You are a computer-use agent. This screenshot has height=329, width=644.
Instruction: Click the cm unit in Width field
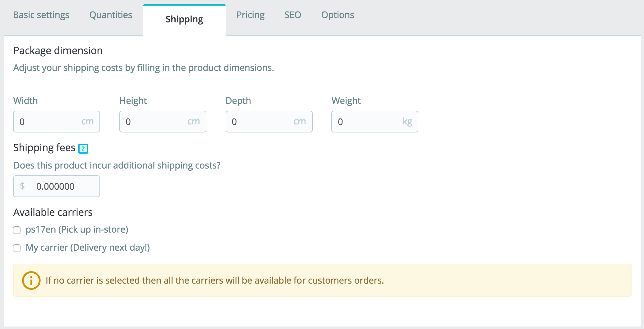pos(87,122)
